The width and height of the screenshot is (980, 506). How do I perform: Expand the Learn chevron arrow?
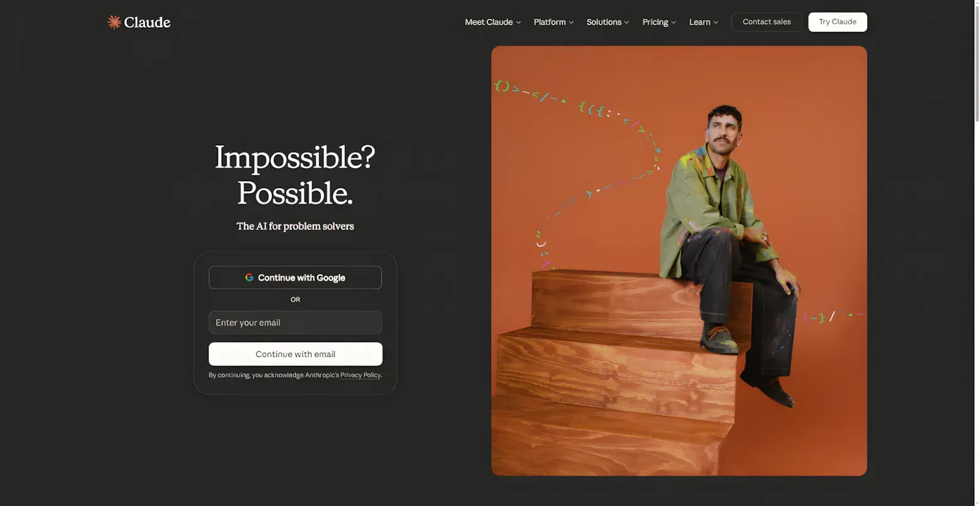point(716,23)
